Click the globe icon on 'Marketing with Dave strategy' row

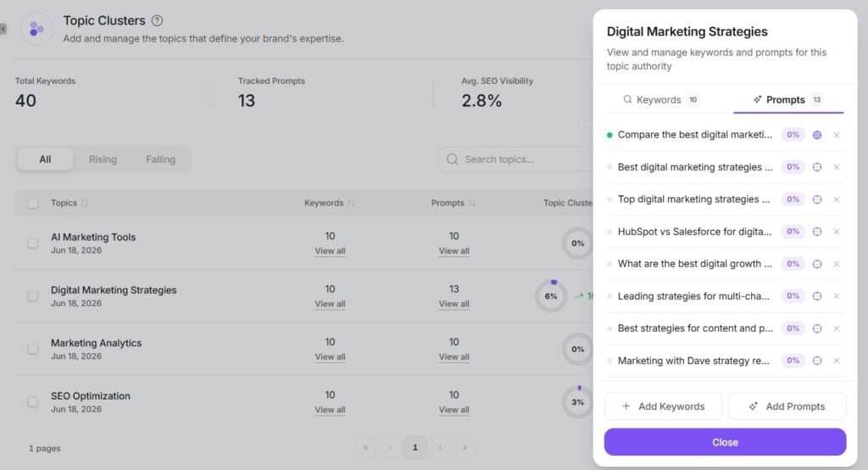tap(817, 361)
